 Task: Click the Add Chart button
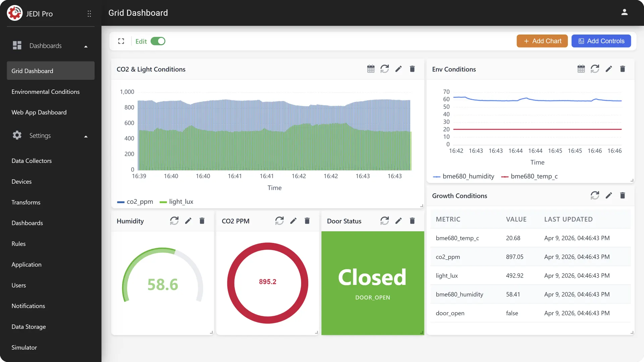[542, 41]
